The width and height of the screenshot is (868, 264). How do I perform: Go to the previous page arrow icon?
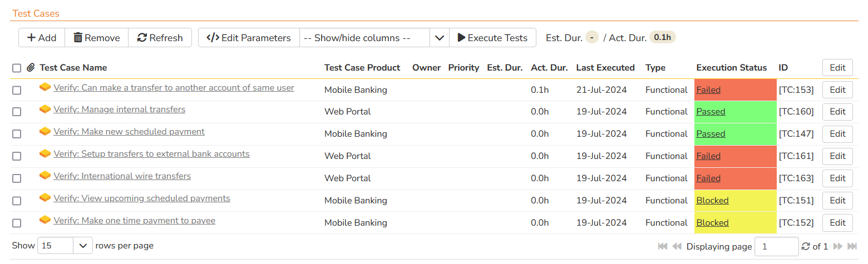click(677, 246)
